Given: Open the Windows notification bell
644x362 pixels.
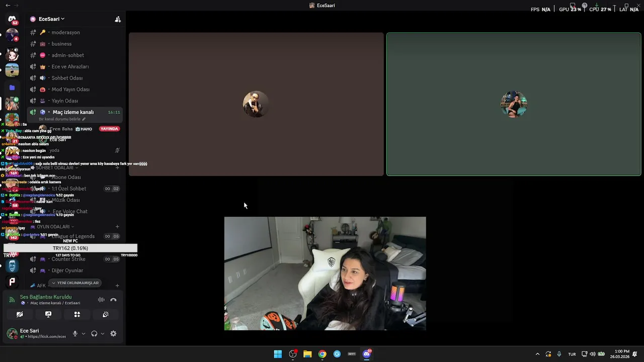Looking at the screenshot, I should pyautogui.click(x=635, y=354).
